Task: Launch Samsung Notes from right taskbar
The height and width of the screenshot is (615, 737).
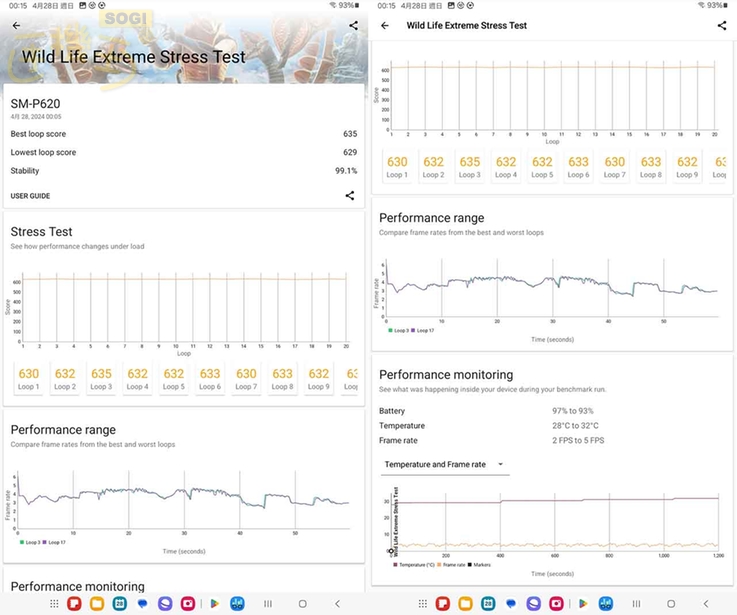Action: [443, 603]
